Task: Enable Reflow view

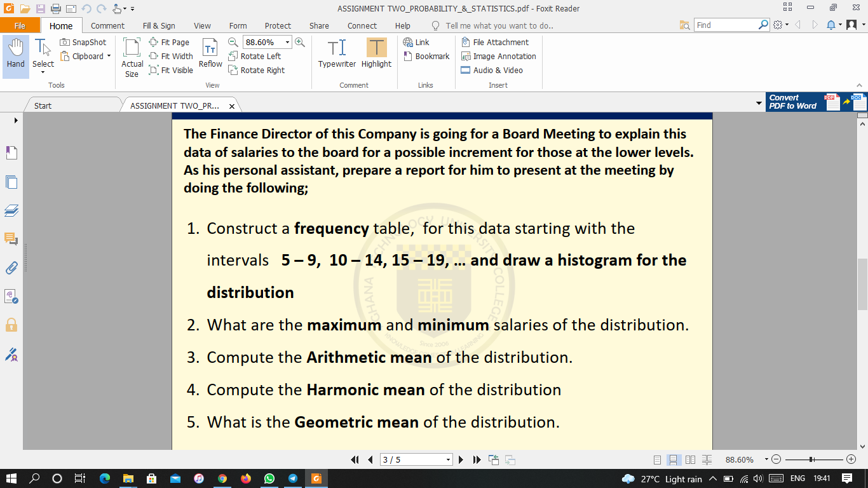Action: coord(210,53)
